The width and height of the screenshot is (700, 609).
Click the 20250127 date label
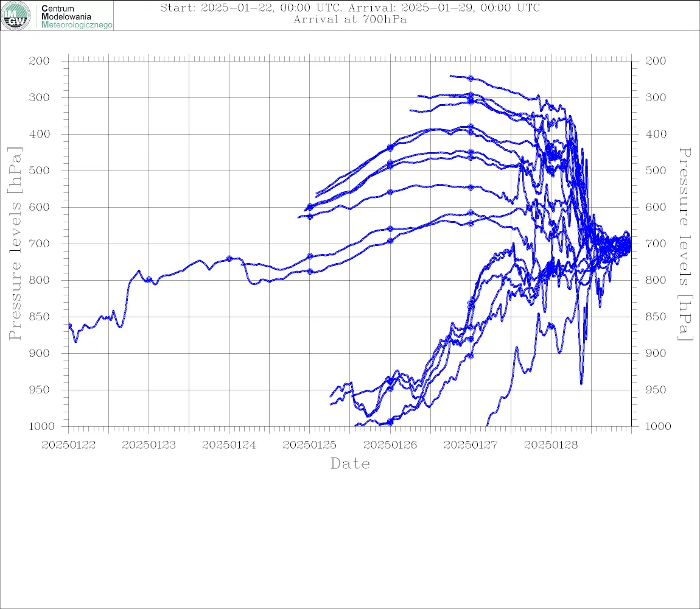(471, 445)
